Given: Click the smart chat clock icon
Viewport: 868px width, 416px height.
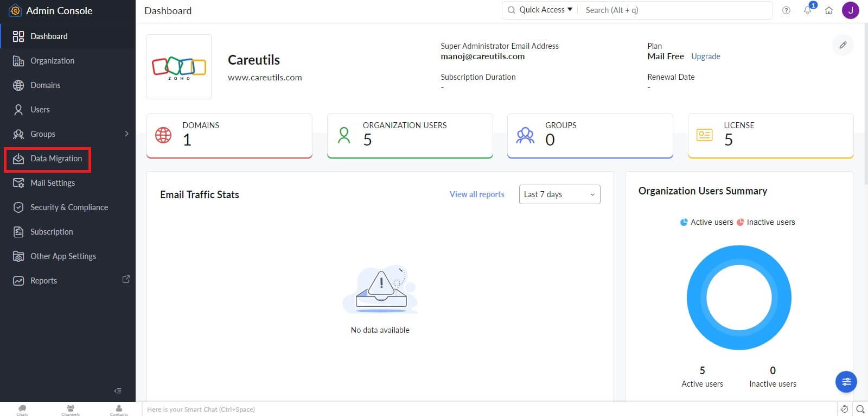Looking at the screenshot, I should click(x=844, y=409).
